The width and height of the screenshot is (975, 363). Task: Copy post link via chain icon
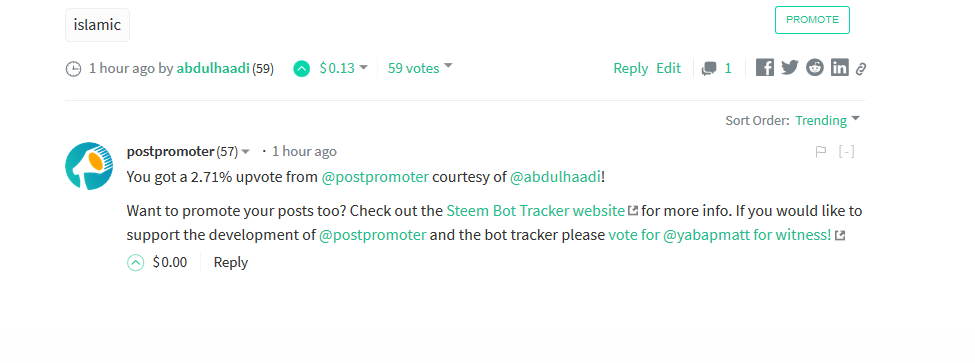coord(861,68)
